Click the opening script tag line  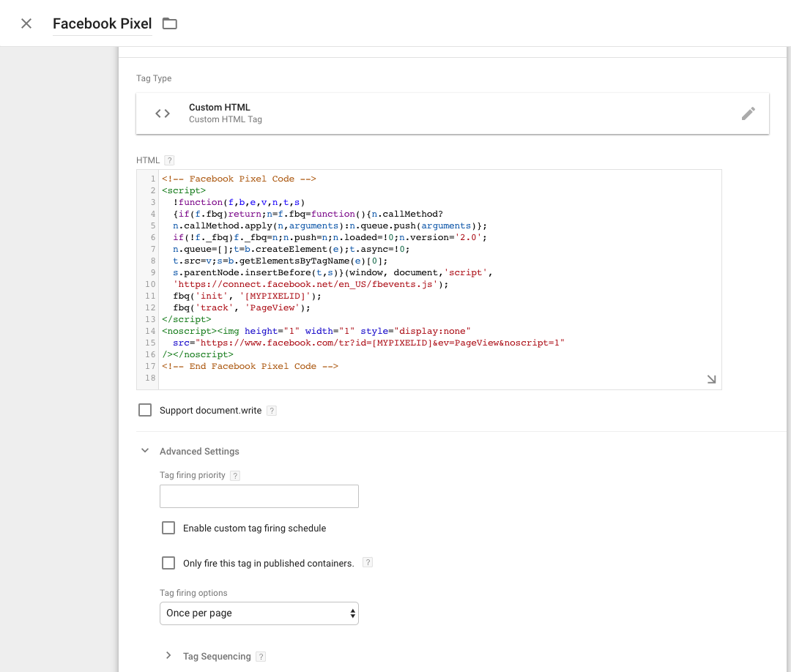[x=184, y=190]
